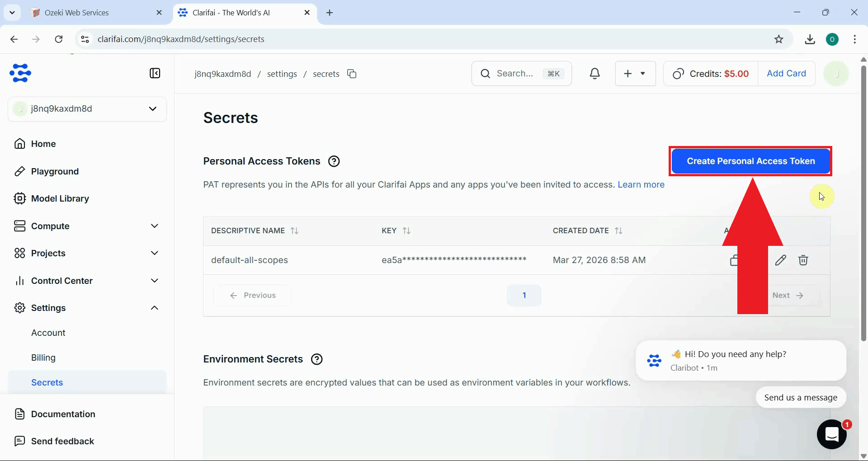
Task: Open the Claribot chat bubble
Action: click(x=832, y=434)
